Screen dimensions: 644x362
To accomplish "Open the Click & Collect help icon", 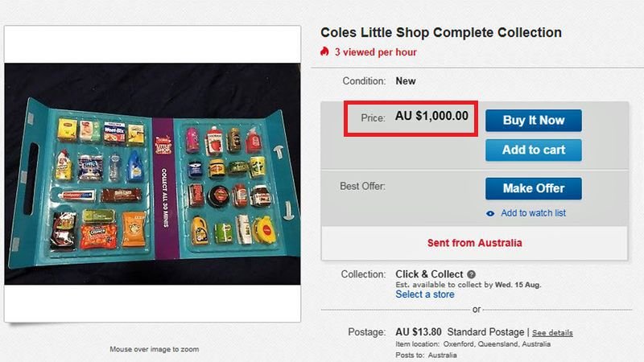I will (x=471, y=274).
